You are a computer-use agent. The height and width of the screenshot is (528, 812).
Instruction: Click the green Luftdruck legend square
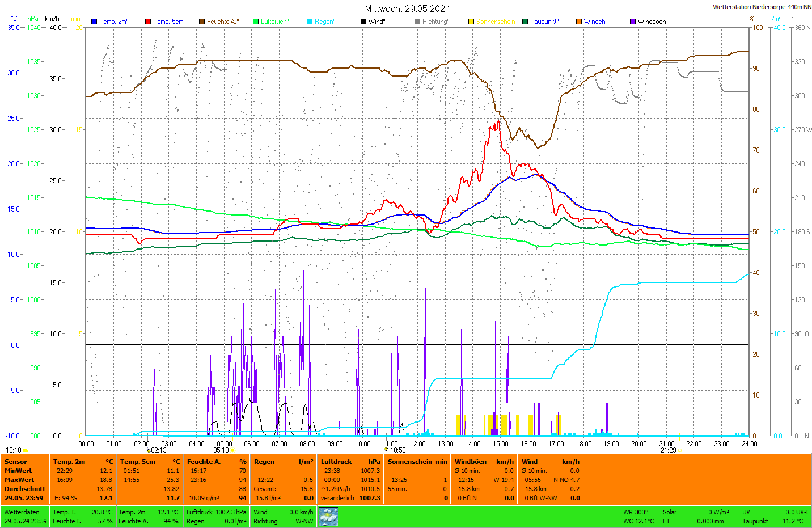click(x=256, y=22)
